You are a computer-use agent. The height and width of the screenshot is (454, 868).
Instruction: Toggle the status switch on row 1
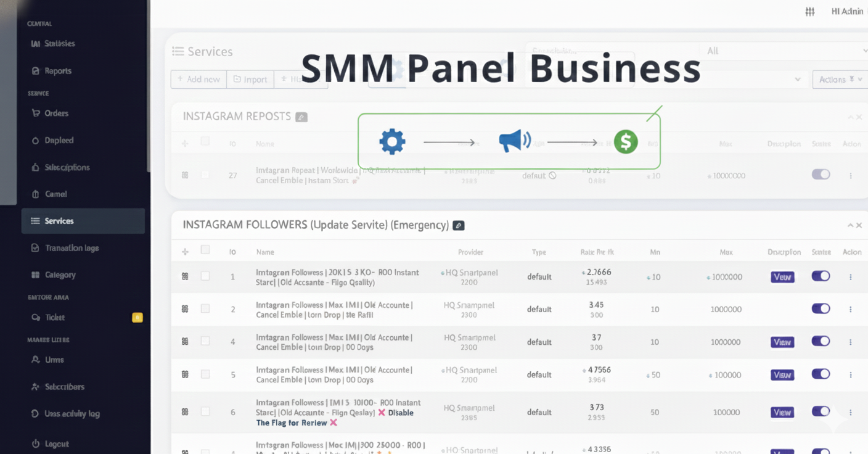[x=821, y=276]
